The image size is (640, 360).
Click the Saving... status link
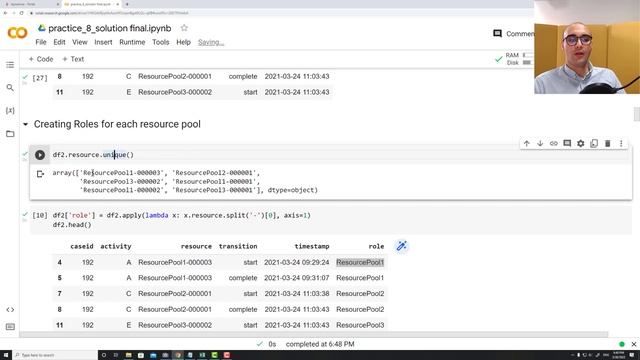tap(211, 42)
